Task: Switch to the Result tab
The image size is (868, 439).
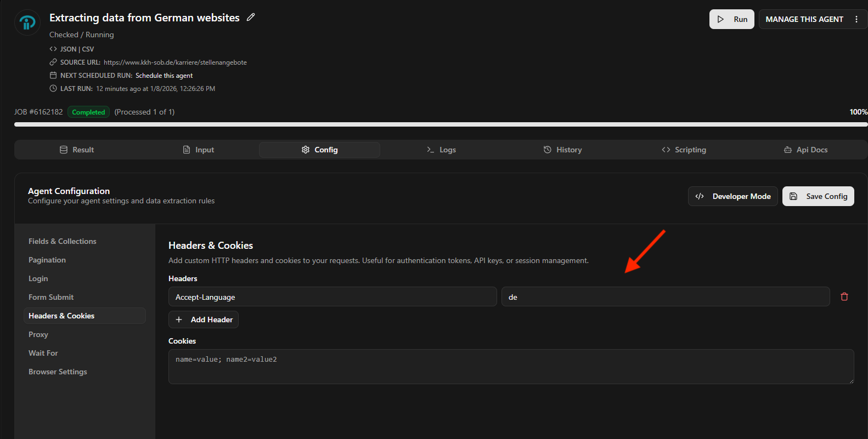Action: pyautogui.click(x=77, y=150)
